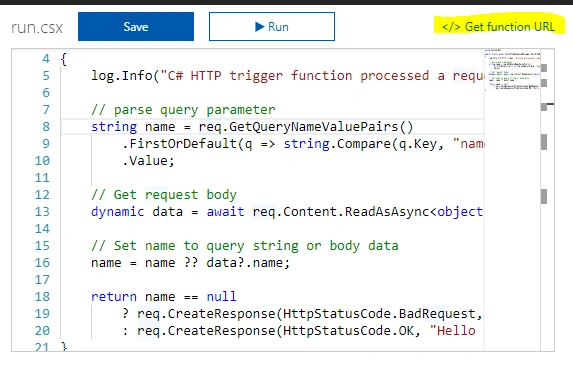The image size is (573, 368).
Task: Click the 'name = name ?? data?.name;' line
Action: coord(190,263)
